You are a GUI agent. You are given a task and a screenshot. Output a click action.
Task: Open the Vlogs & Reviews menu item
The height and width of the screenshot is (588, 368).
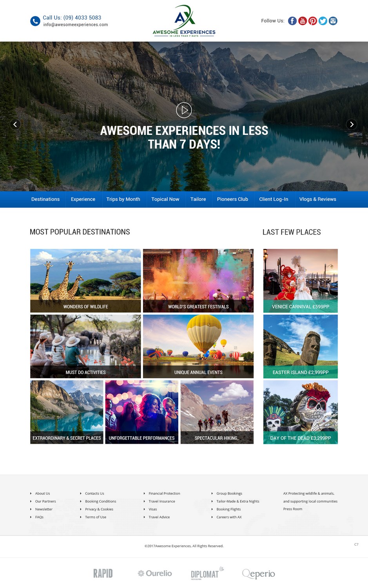coord(318,199)
